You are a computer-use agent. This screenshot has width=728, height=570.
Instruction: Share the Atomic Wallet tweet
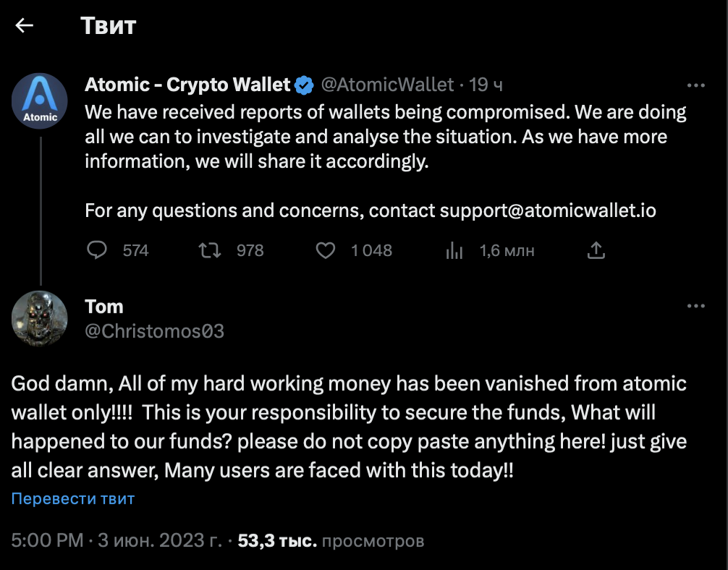596,251
